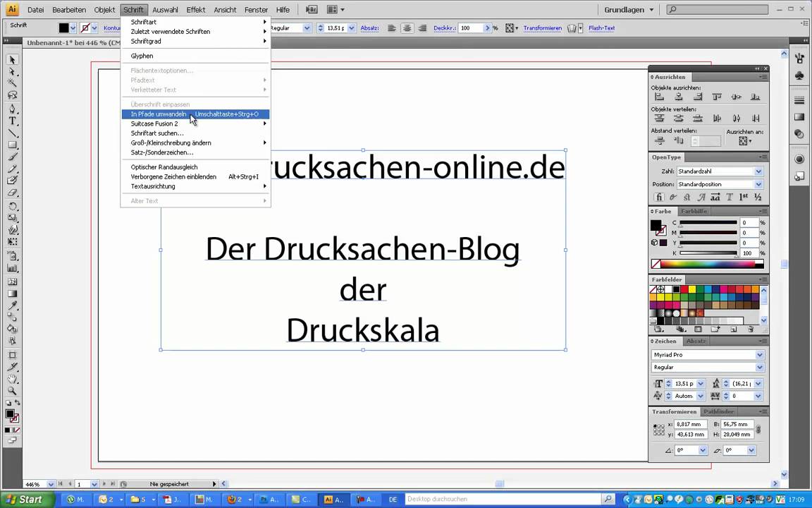The image size is (812, 508).
Task: Select the Gradient tool
Action: [x=13, y=294]
